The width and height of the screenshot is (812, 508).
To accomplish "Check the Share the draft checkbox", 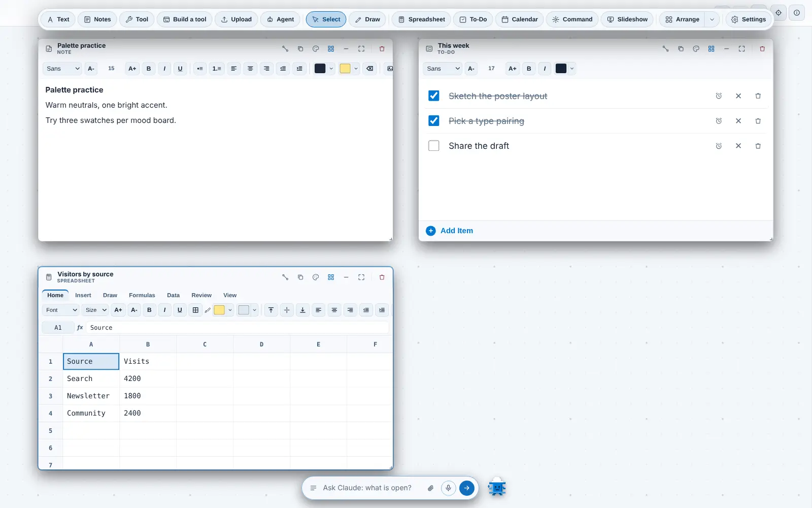I will click(x=434, y=146).
